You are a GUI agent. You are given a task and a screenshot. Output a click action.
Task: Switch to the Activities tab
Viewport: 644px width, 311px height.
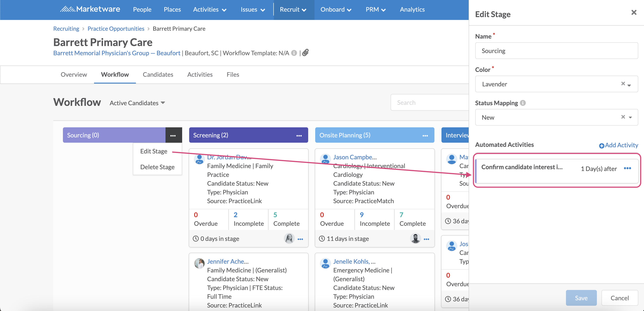[200, 75]
